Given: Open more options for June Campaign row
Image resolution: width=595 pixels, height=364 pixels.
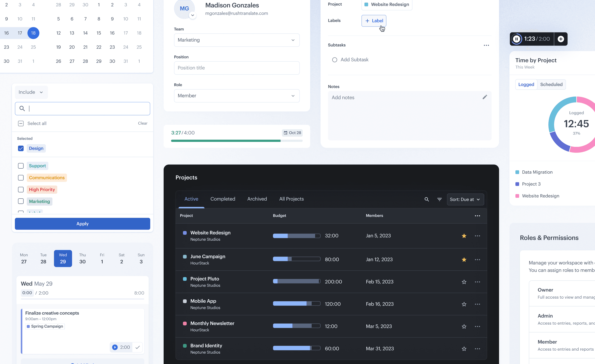Looking at the screenshot, I should 477,260.
